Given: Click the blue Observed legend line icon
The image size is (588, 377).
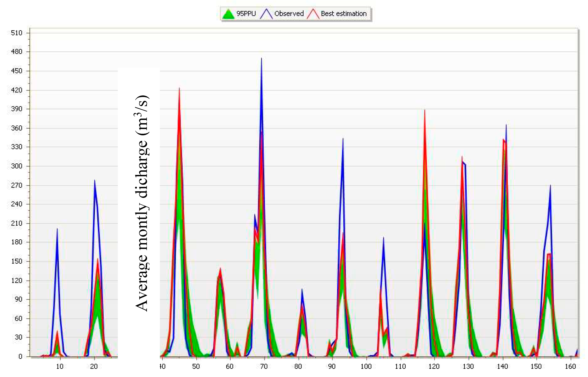Looking at the screenshot, I should [266, 14].
